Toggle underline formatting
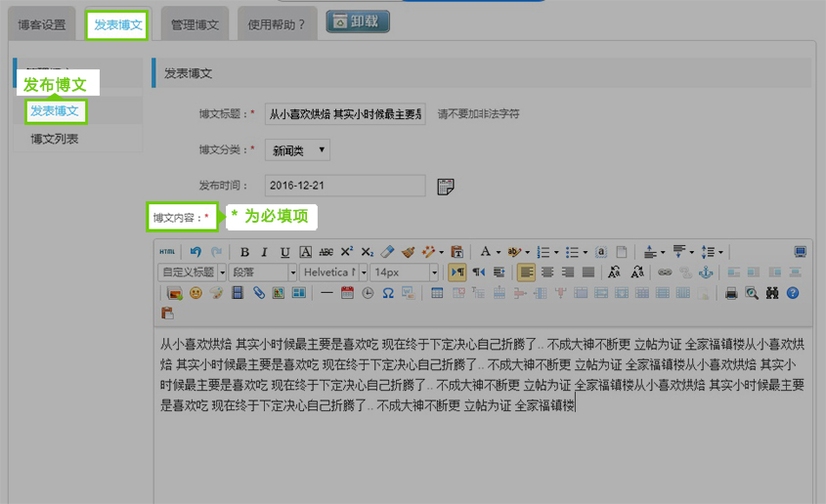This screenshot has height=504, width=826. (x=284, y=252)
